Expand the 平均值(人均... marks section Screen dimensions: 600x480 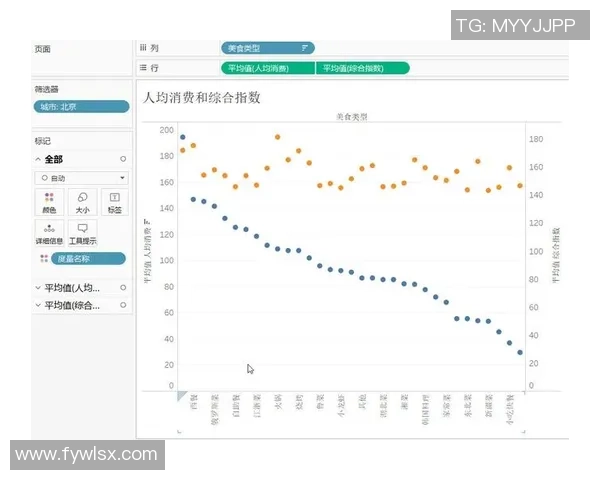(38, 287)
